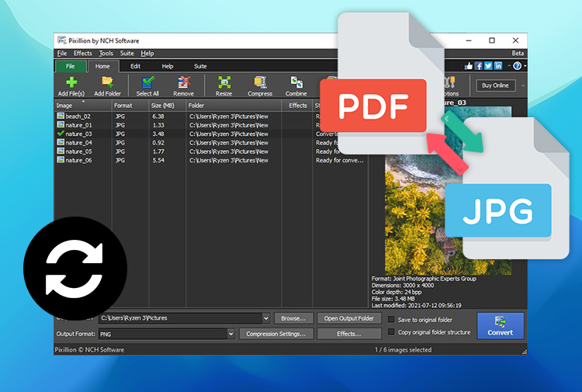Sort the list by the Format column header
This screenshot has width=582, height=392.
(130, 106)
